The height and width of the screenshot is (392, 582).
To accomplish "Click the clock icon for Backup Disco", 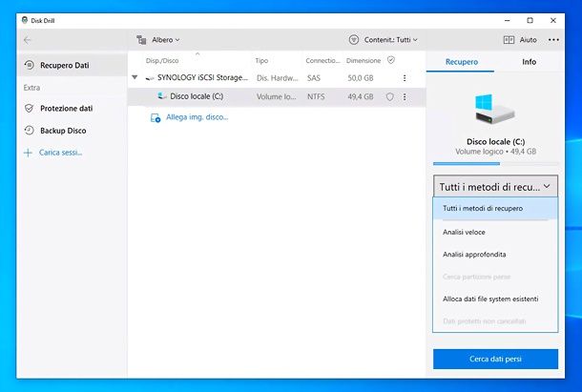I will click(29, 131).
